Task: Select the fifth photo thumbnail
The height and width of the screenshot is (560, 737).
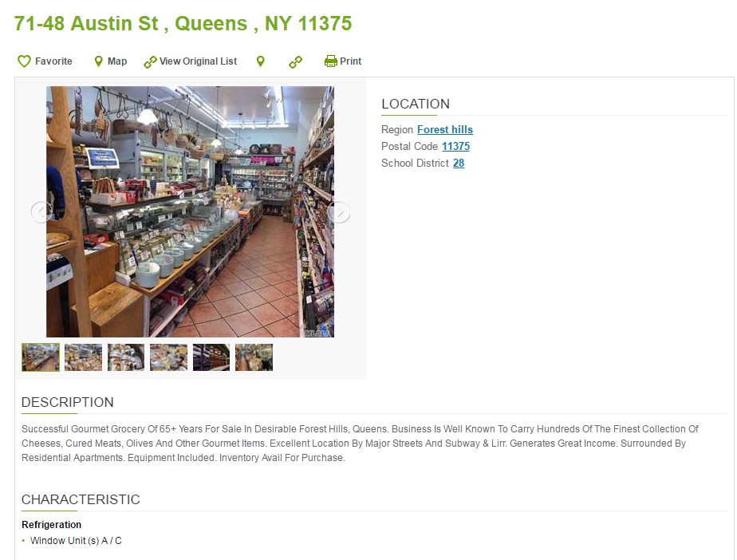Action: point(211,357)
